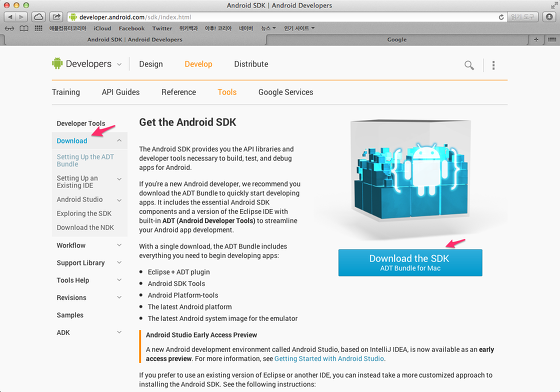
Task: Click the Android robot Developers logo
Action: [57, 64]
